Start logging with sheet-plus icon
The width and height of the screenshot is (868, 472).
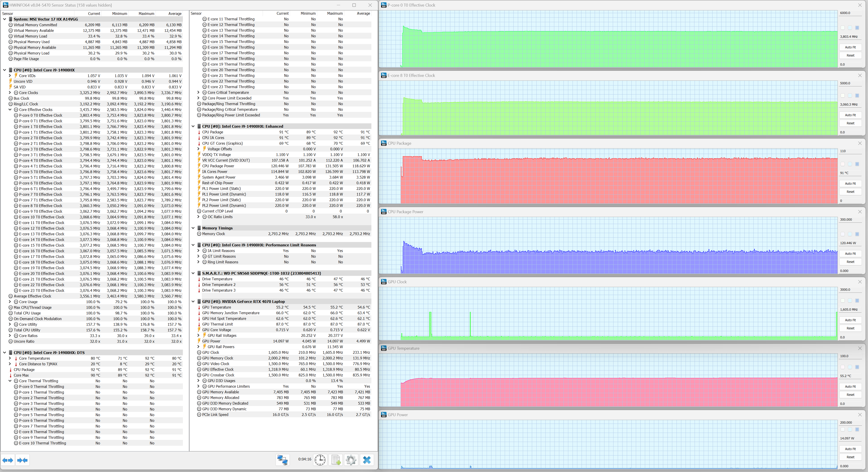(336, 460)
